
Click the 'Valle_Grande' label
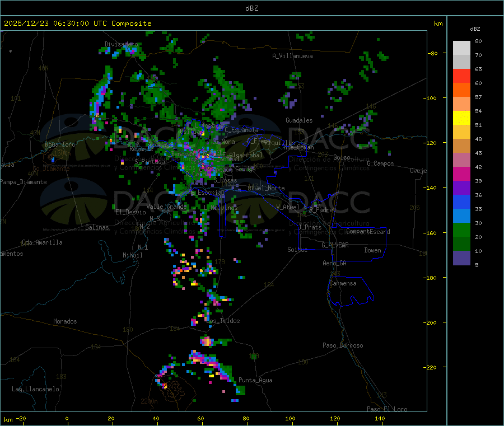(x=166, y=206)
